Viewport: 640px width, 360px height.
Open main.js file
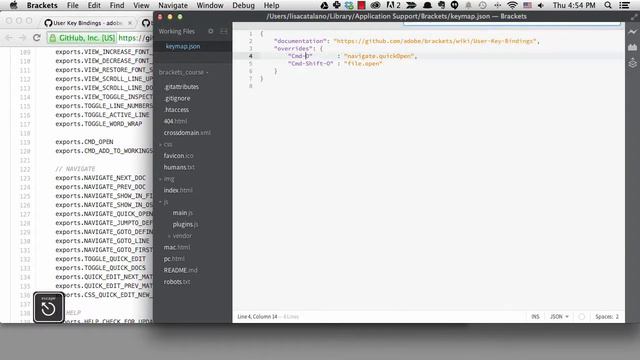tap(182, 213)
